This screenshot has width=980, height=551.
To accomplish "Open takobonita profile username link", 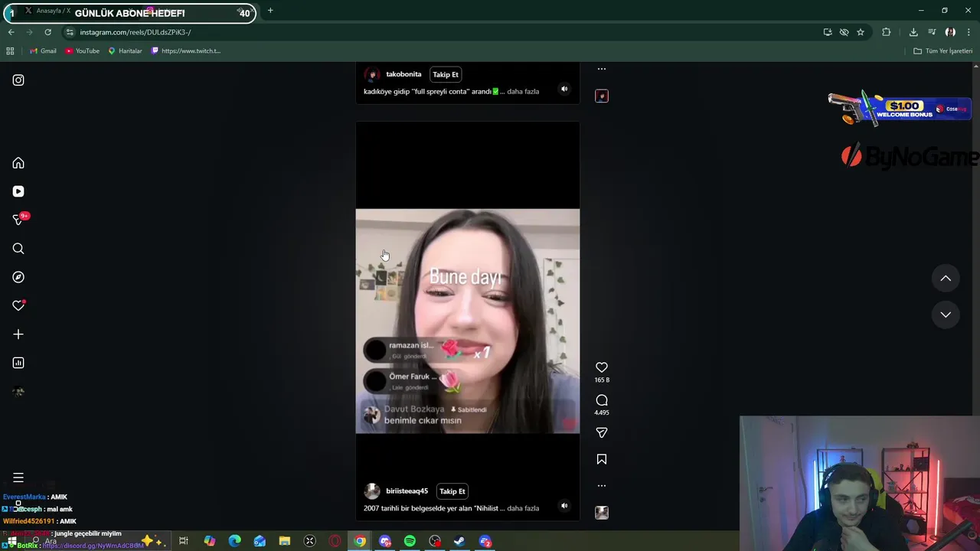I will [403, 74].
